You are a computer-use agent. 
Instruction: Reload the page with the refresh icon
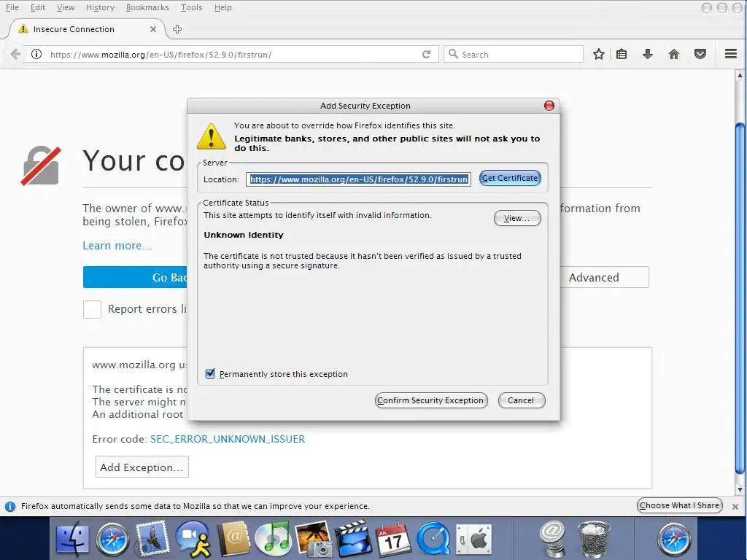click(x=426, y=54)
